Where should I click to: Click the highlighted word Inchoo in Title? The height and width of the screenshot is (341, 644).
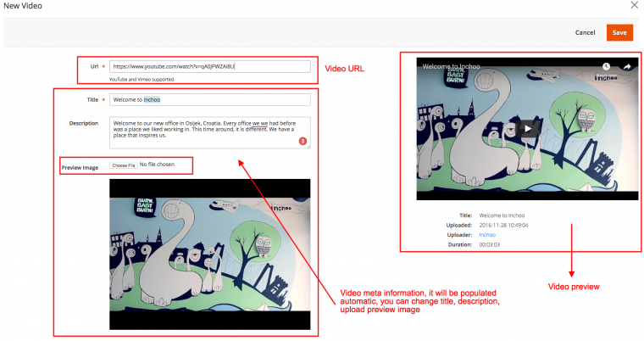(152, 99)
